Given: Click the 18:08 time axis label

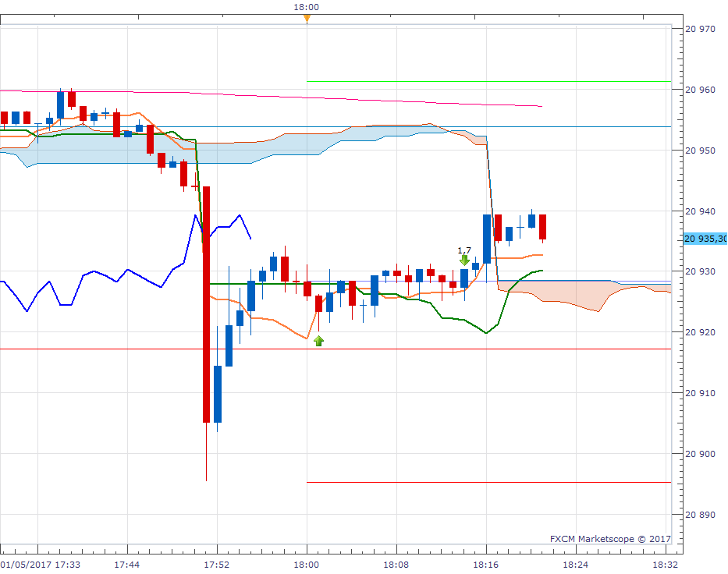Looking at the screenshot, I should (396, 565).
